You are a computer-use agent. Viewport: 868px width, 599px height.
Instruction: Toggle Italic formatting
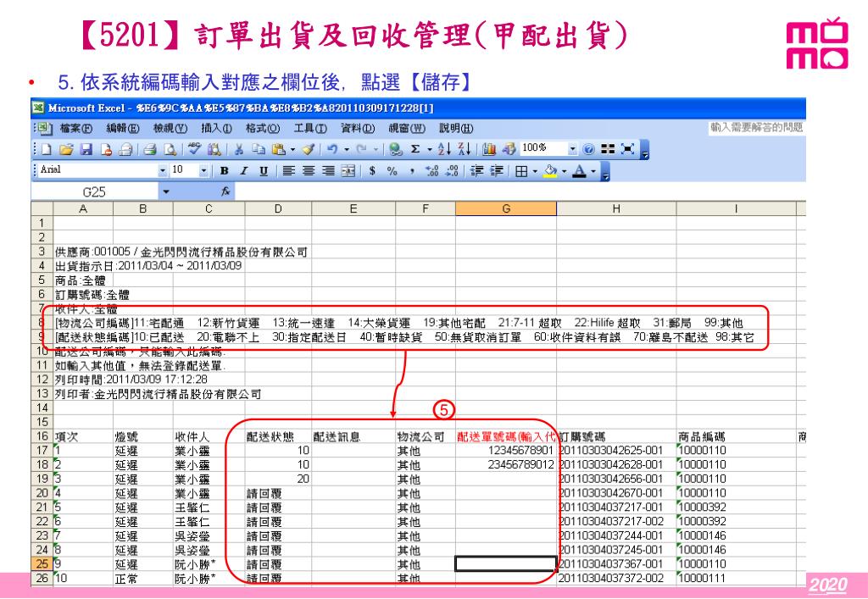[243, 171]
